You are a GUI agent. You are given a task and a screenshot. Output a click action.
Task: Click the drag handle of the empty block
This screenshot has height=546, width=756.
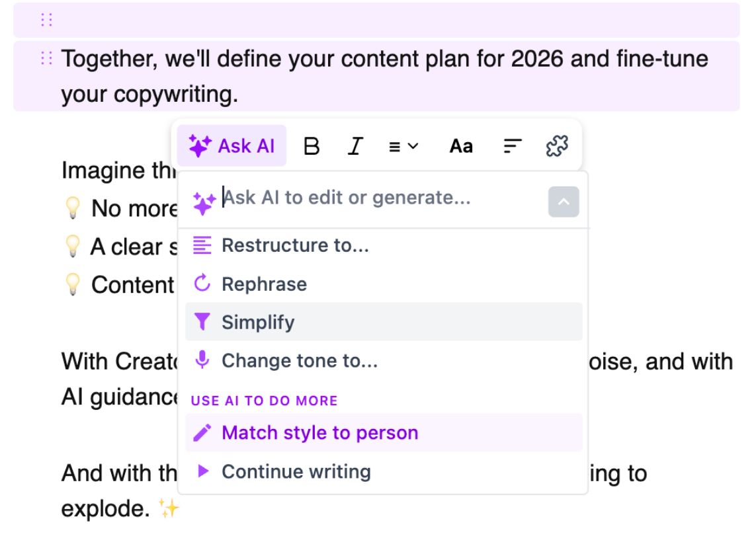click(46, 20)
